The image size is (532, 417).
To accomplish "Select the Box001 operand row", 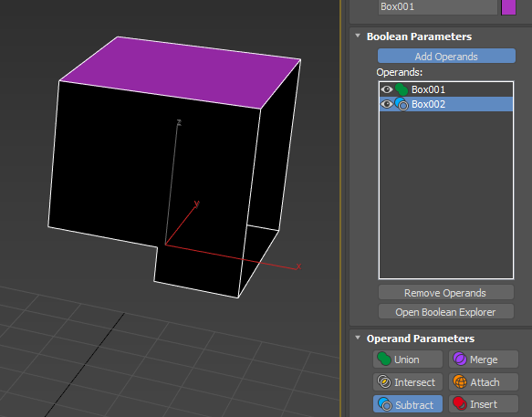I will [x=446, y=89].
